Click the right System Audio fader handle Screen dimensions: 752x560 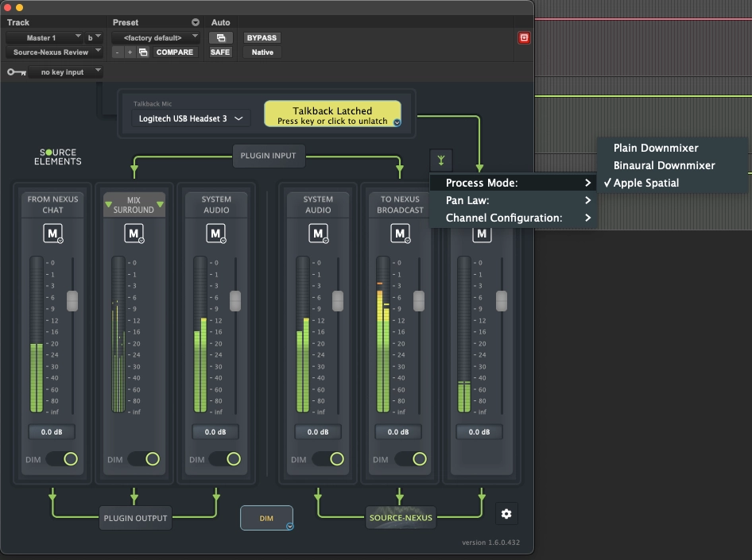pos(338,301)
